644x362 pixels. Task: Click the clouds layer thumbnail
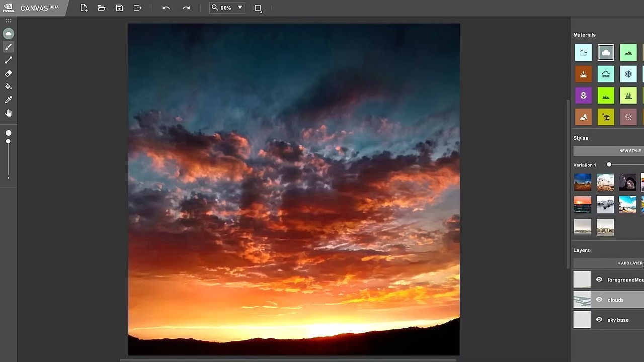(x=582, y=300)
